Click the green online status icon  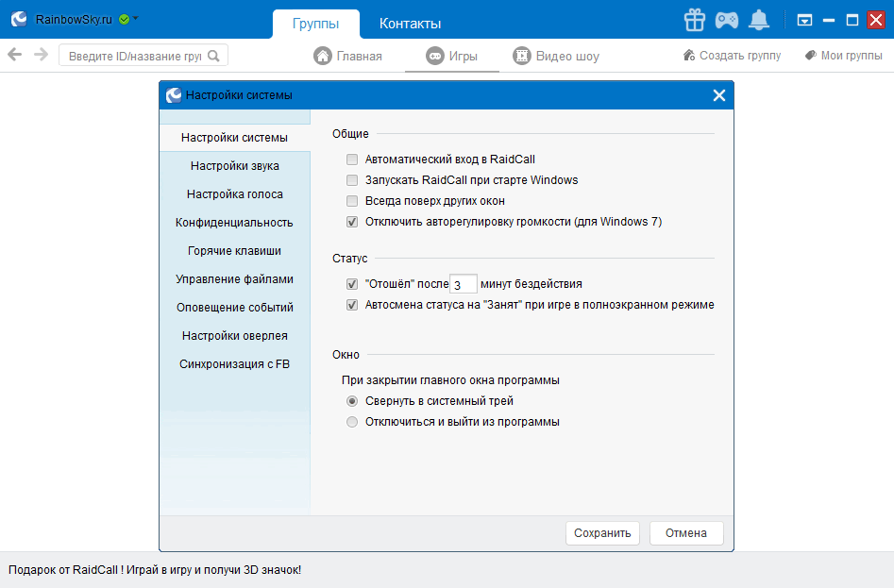pyautogui.click(x=124, y=20)
